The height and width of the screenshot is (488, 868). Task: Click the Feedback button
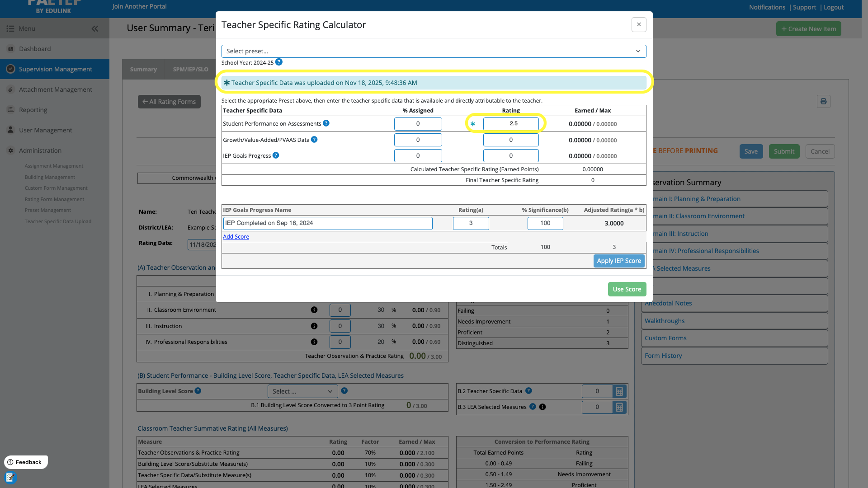pyautogui.click(x=26, y=462)
